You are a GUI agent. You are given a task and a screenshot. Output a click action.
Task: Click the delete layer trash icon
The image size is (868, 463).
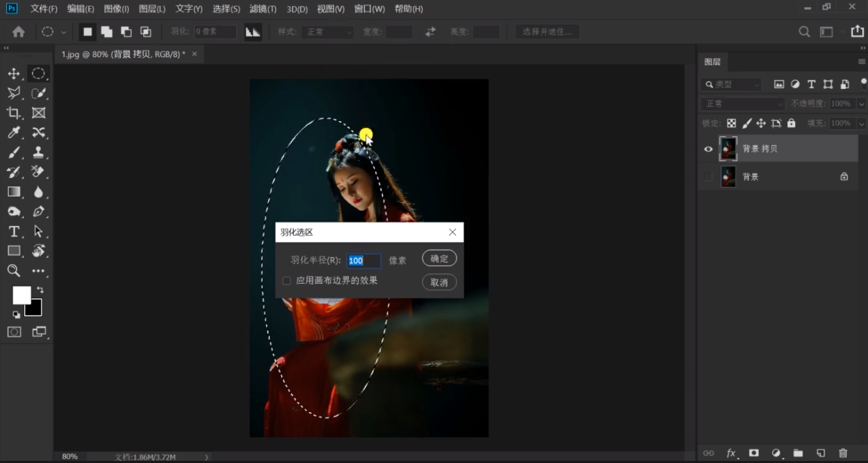coord(843,453)
